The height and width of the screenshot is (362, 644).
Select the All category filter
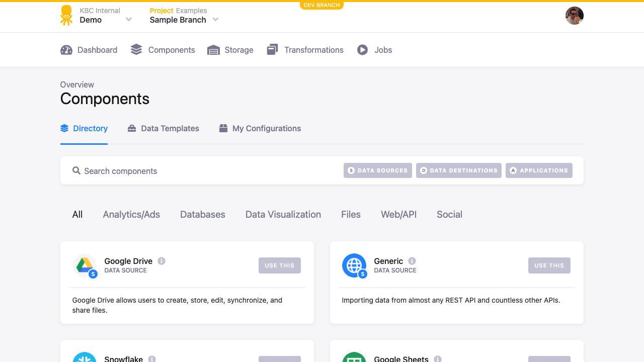tap(77, 215)
